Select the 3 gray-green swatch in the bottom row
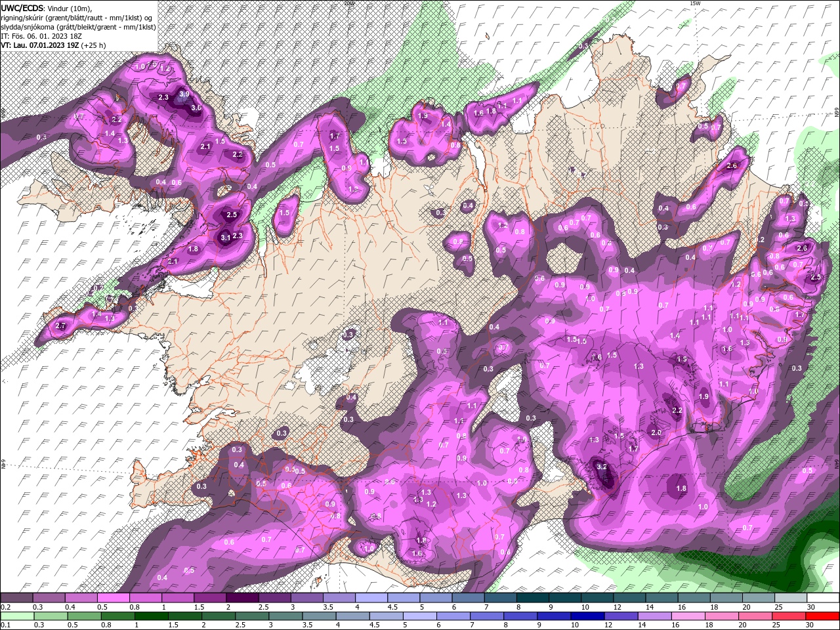 tap(285, 616)
